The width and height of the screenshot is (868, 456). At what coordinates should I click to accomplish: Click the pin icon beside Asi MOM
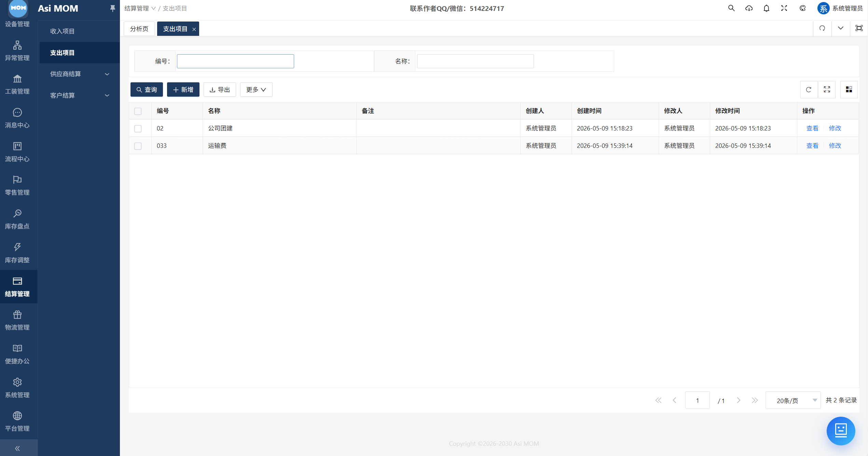(112, 8)
